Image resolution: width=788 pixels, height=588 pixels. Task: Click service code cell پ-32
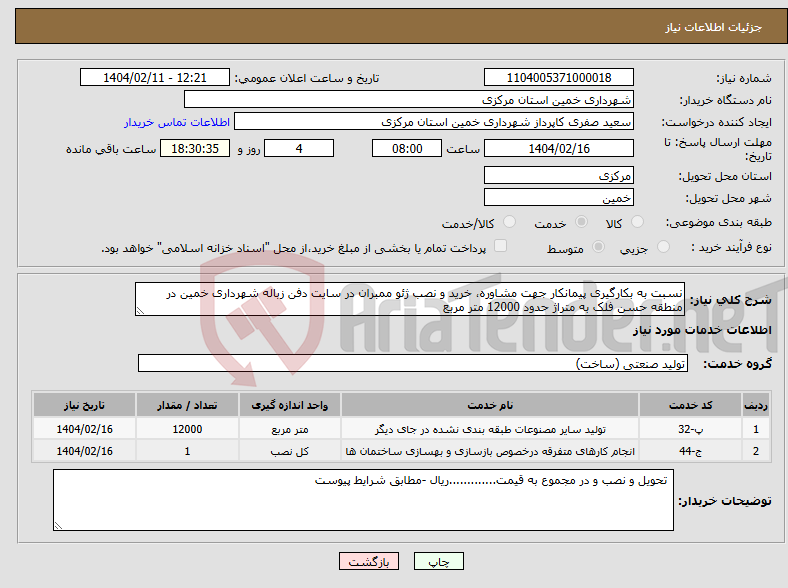point(691,429)
